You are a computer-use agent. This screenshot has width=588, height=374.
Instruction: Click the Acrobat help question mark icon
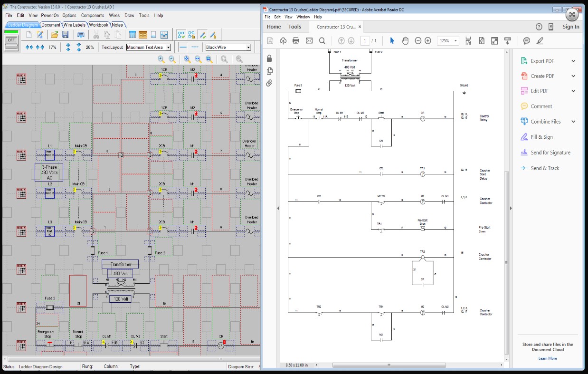click(539, 27)
